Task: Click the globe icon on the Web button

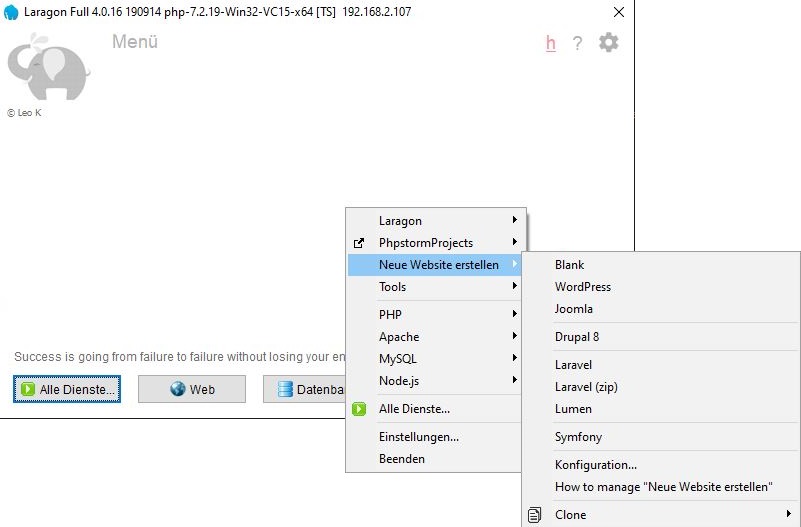Action: 178,389
